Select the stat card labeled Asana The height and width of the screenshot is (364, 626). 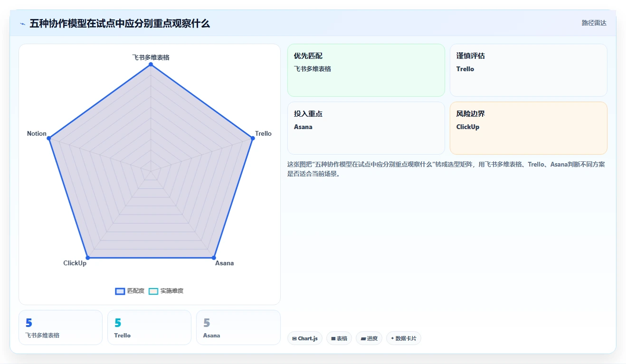tap(238, 327)
